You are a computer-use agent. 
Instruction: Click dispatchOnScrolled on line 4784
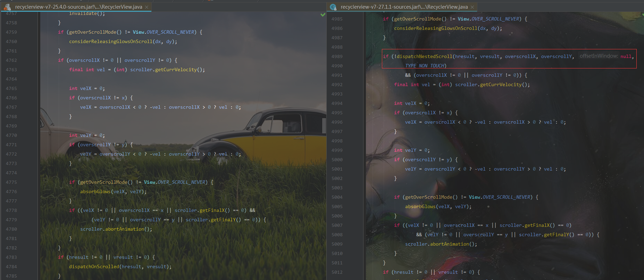94,266
